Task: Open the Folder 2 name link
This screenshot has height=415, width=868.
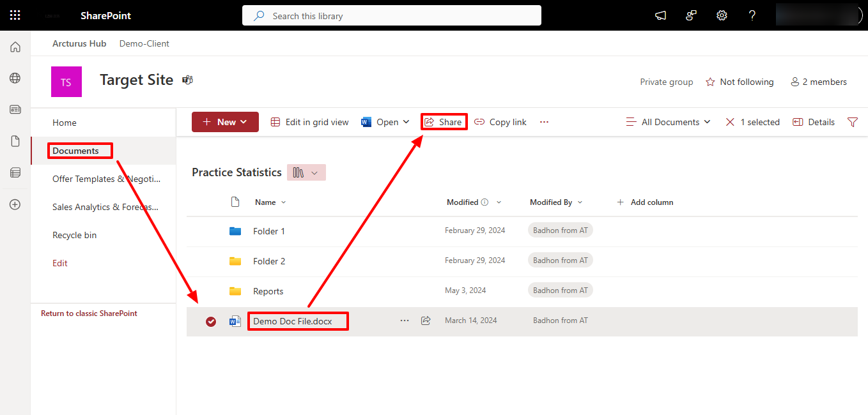Action: click(269, 261)
